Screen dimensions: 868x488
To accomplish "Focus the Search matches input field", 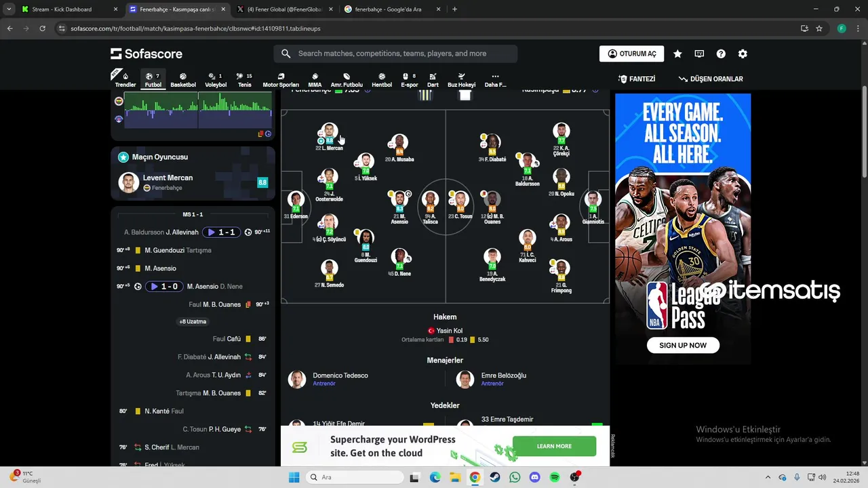I will tap(395, 54).
